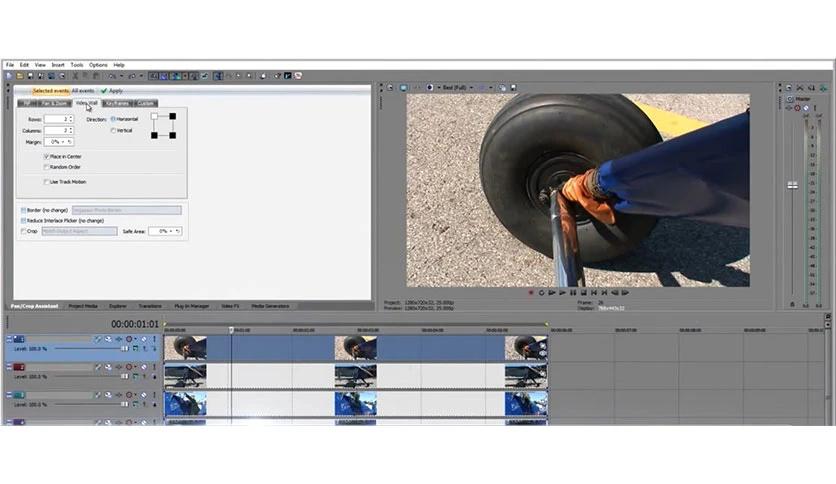The height and width of the screenshot is (484, 836).
Task: Click the Open folder toolbar icon
Action: (x=20, y=76)
